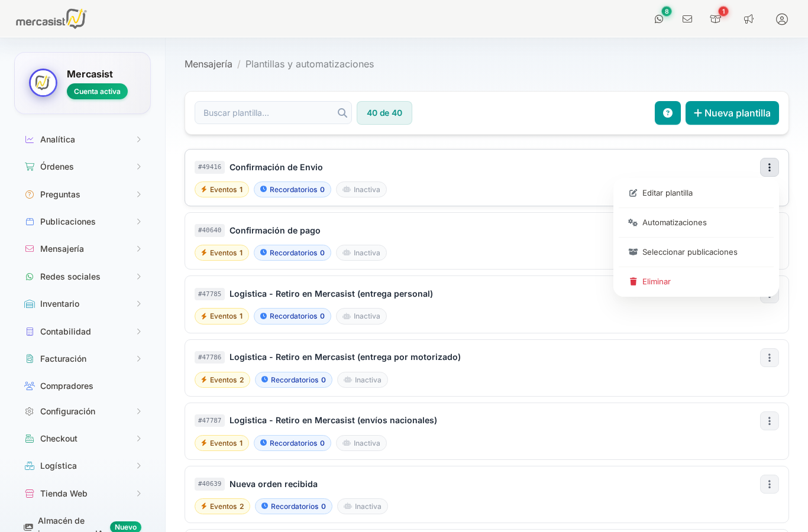This screenshot has height=532, width=808.
Task: Toggle Inactiva status on Confirmación de Envio
Action: (x=361, y=190)
